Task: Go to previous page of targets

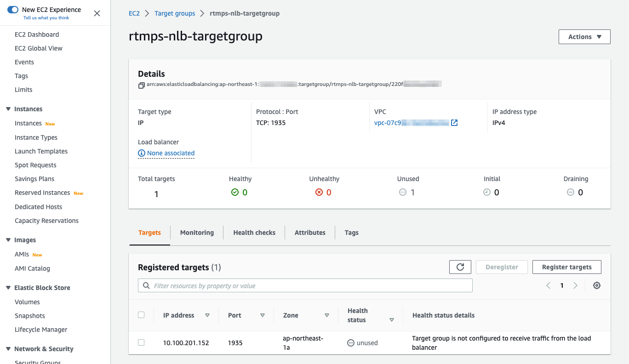Action: tap(548, 285)
